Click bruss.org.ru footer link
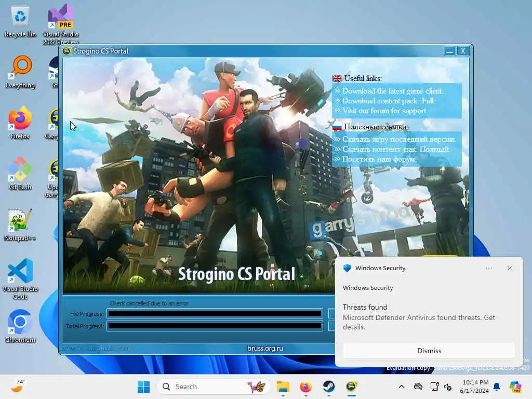The image size is (532, 399). [x=265, y=349]
